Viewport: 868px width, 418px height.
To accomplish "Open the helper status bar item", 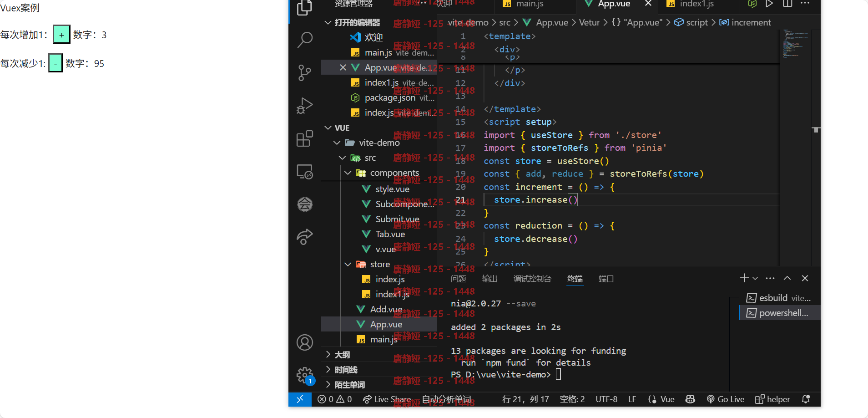I will coord(772,399).
